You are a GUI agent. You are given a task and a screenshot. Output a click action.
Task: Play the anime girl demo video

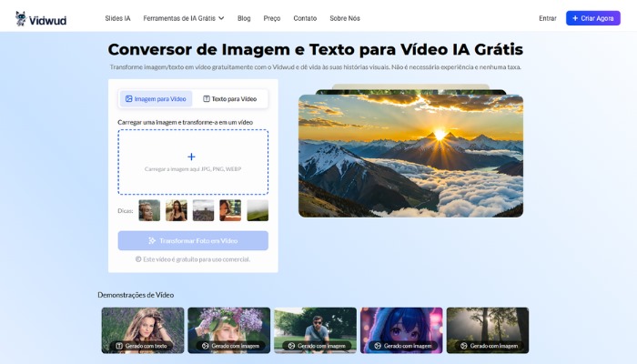click(401, 328)
